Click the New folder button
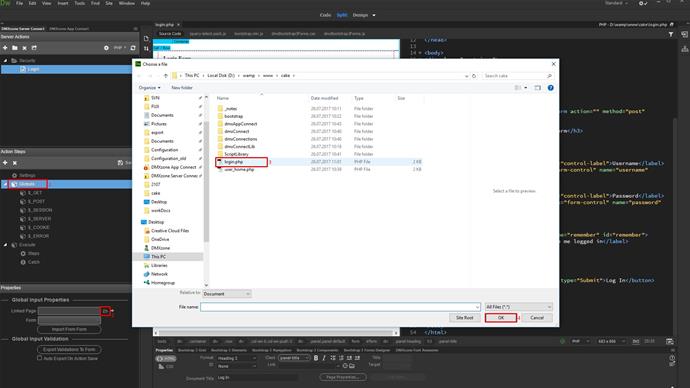Screen dimensions: 690x388 click(x=182, y=88)
